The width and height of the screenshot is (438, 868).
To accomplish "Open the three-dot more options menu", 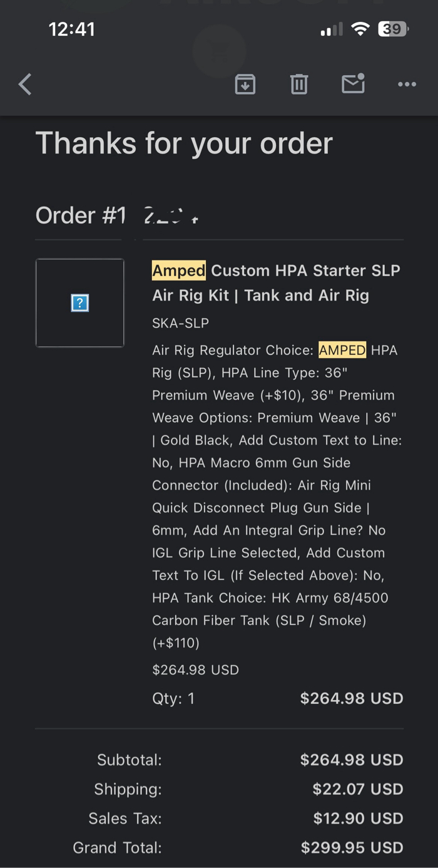I will tap(407, 84).
